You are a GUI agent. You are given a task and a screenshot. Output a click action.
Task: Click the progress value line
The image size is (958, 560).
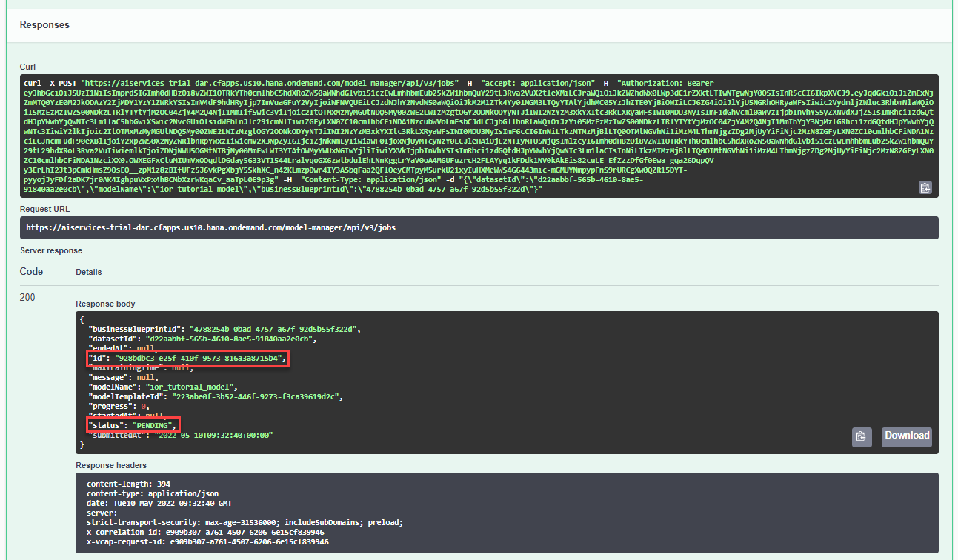tap(118, 406)
